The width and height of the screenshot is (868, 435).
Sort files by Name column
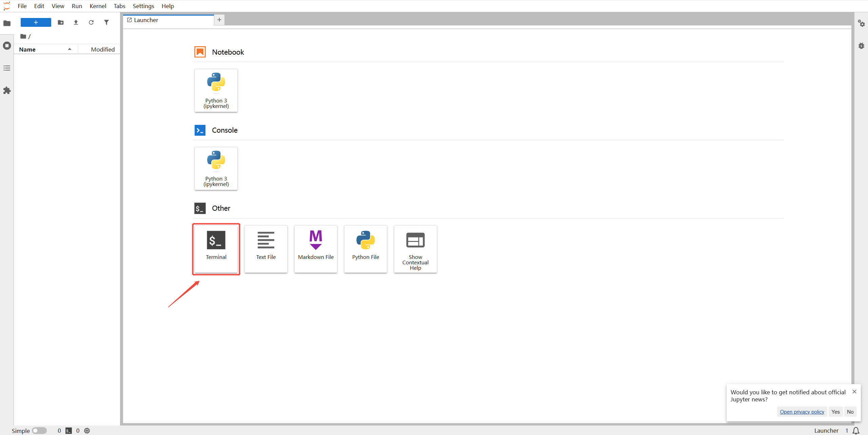pos(46,50)
